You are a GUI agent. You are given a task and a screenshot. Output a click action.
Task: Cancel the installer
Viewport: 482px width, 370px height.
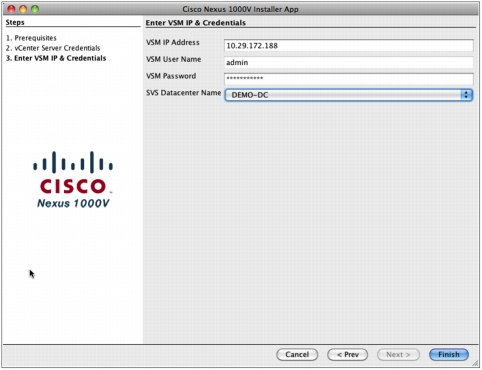[297, 354]
